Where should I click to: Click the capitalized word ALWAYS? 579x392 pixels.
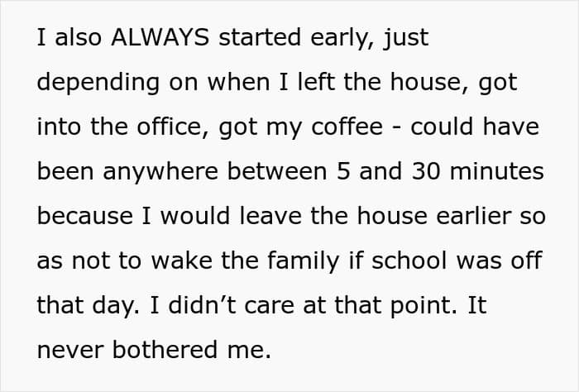(160, 37)
